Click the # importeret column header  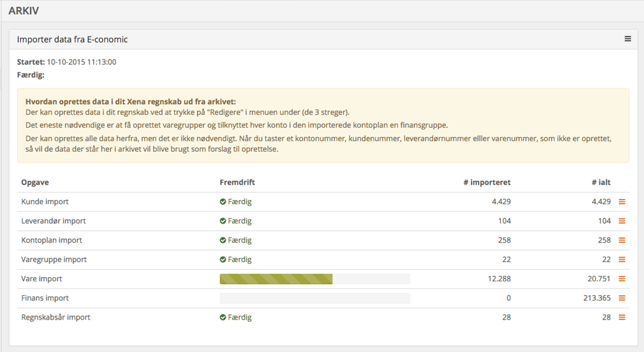coord(486,182)
